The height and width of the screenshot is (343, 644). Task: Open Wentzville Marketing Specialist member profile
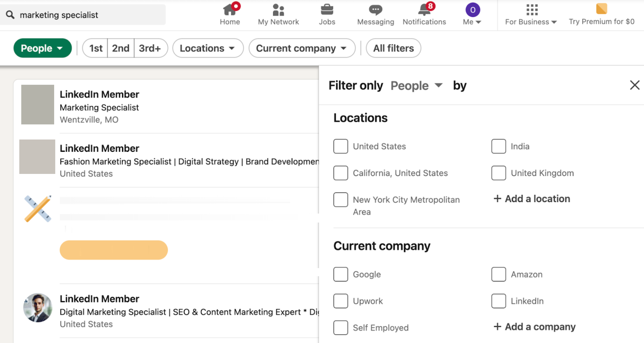[x=99, y=94]
